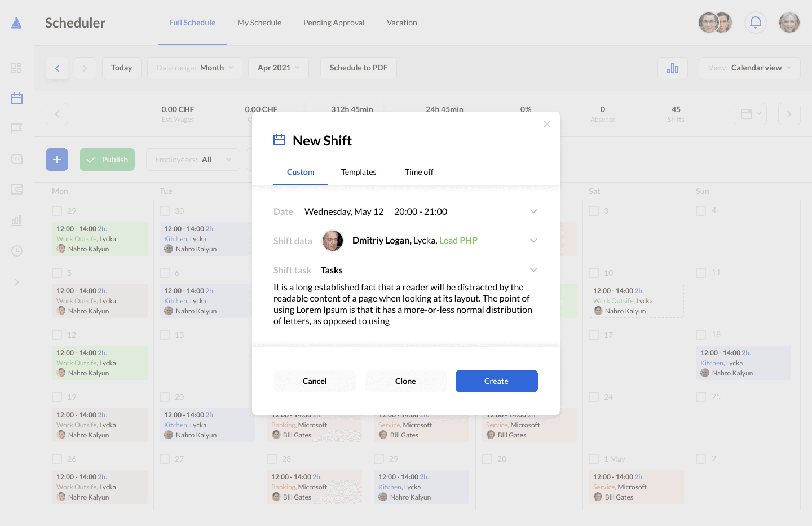This screenshot has height=526, width=812.
Task: Open the bar chart statistics icon
Action: pyautogui.click(x=672, y=68)
